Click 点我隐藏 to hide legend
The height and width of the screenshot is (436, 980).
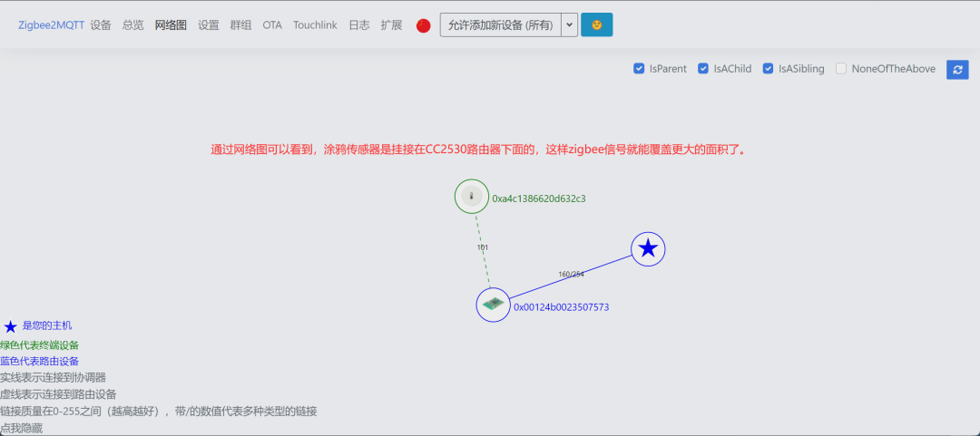[21, 428]
